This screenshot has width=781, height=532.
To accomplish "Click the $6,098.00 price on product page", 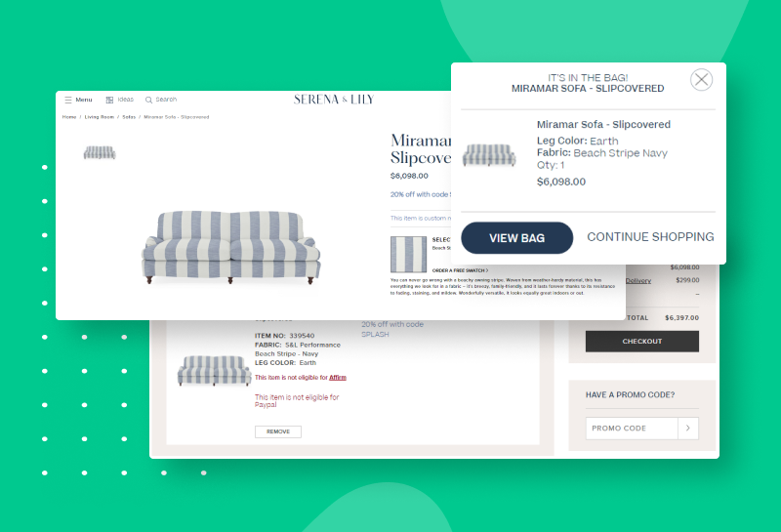I will tap(409, 176).
